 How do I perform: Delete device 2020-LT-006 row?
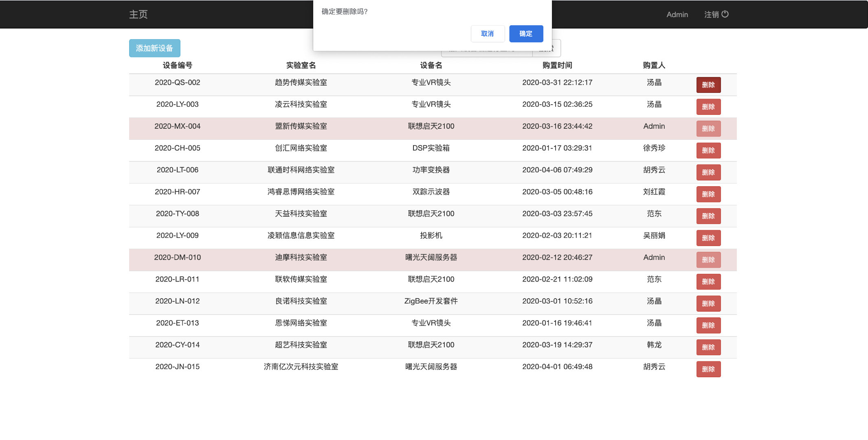click(x=708, y=172)
